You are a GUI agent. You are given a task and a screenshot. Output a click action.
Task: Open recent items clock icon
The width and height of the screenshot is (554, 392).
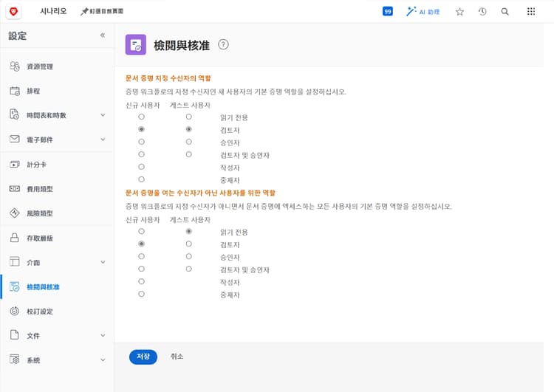coord(482,12)
